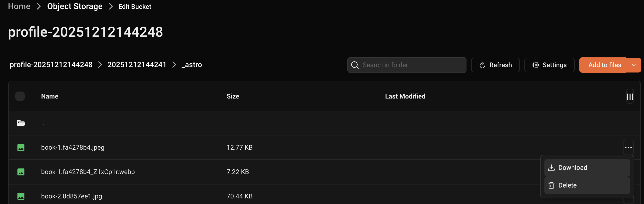Screen dimensions: 644x204
Task: Click the Settings gear button
Action: coord(549,65)
